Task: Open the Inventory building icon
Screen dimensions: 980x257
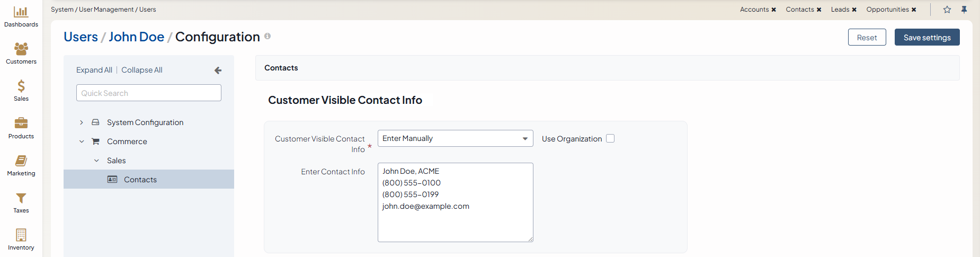Action: point(21,235)
